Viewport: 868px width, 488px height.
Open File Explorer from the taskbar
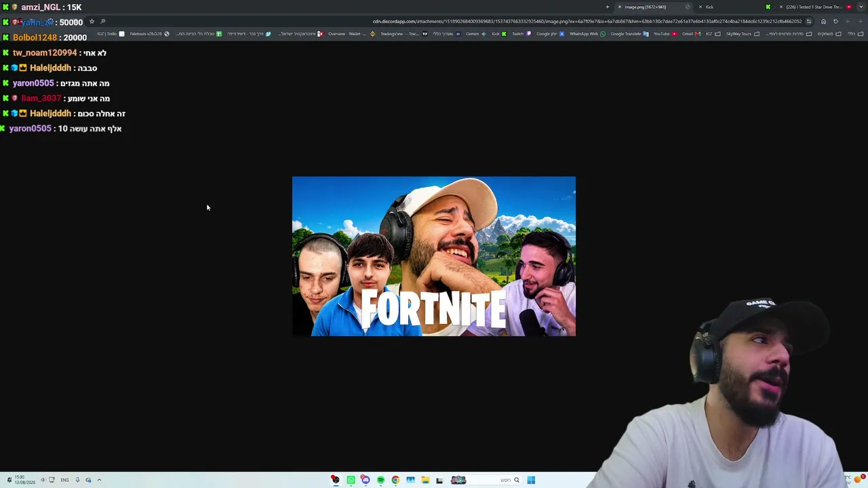tap(425, 480)
